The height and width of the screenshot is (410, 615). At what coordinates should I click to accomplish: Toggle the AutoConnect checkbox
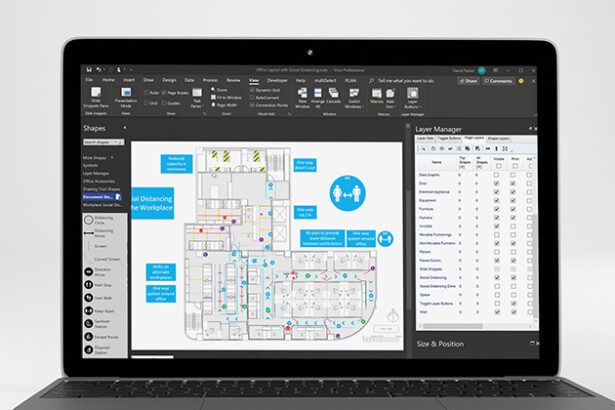(x=252, y=97)
